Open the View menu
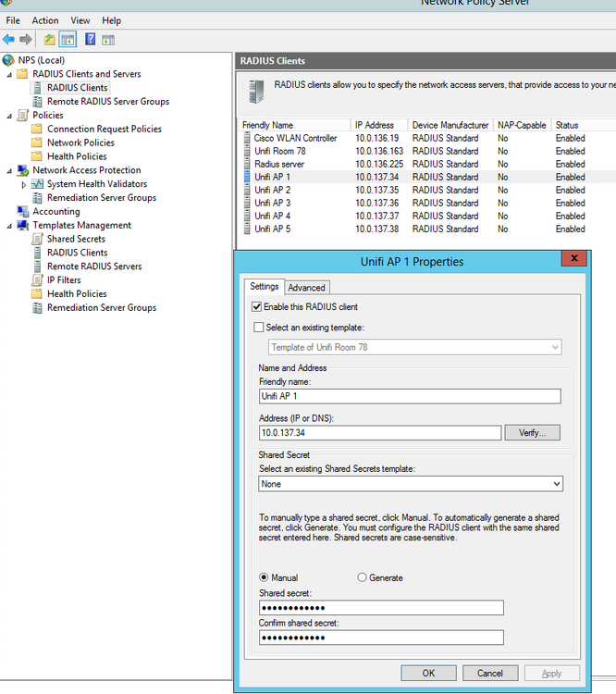Viewport: 616px width, 694px height. [80, 20]
